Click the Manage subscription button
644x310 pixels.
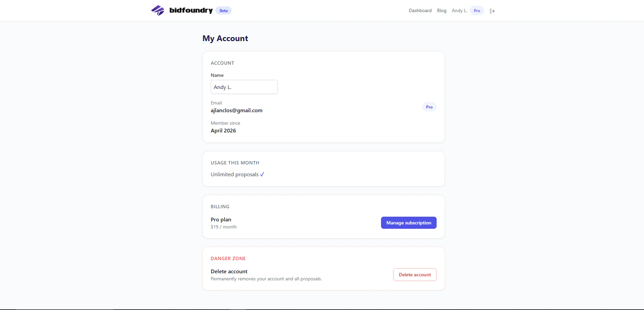click(409, 223)
